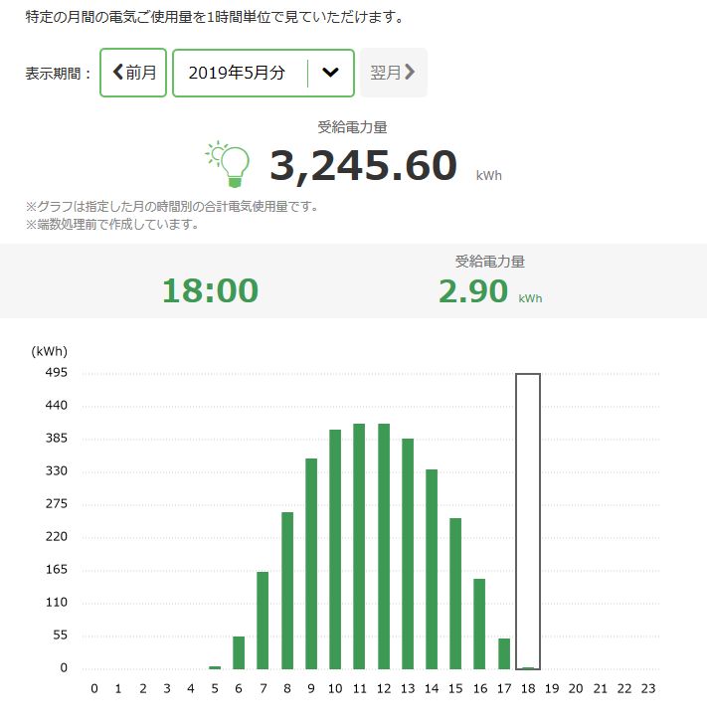Click the 275 y-axis label
707x728 pixels.
click(57, 504)
